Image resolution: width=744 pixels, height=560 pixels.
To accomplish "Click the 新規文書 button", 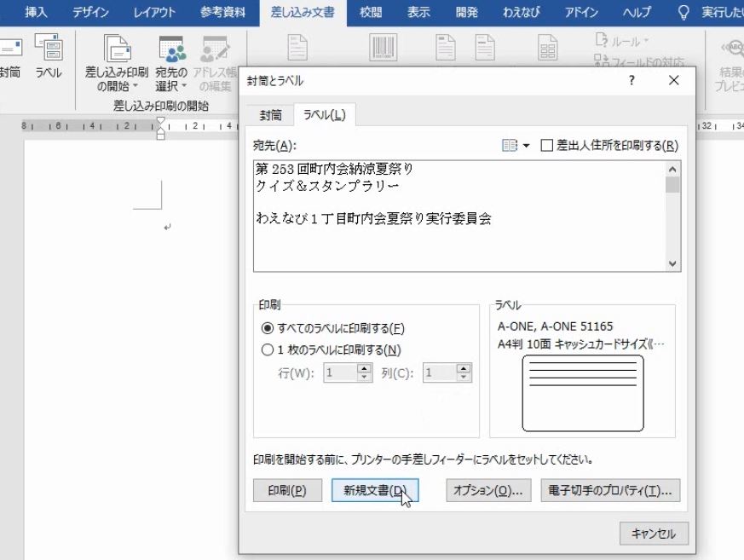I will click(x=374, y=490).
